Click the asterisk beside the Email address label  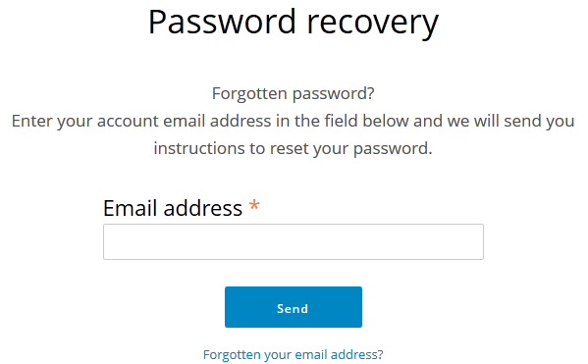(254, 205)
